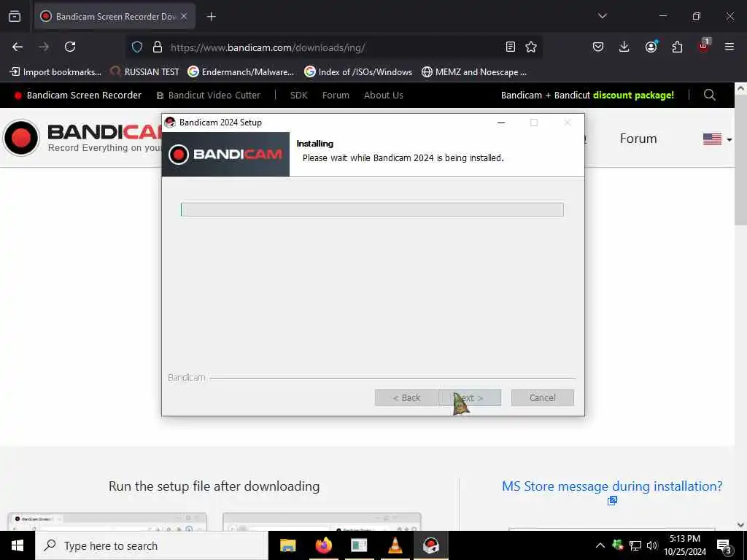Open About Us nav item
The height and width of the screenshot is (560, 747).
point(384,96)
